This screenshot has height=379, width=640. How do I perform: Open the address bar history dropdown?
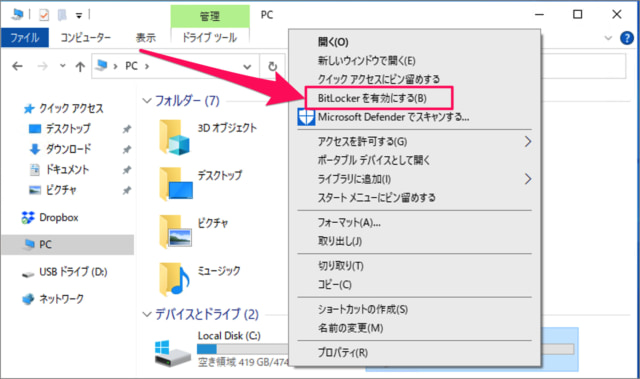pyautogui.click(x=247, y=66)
